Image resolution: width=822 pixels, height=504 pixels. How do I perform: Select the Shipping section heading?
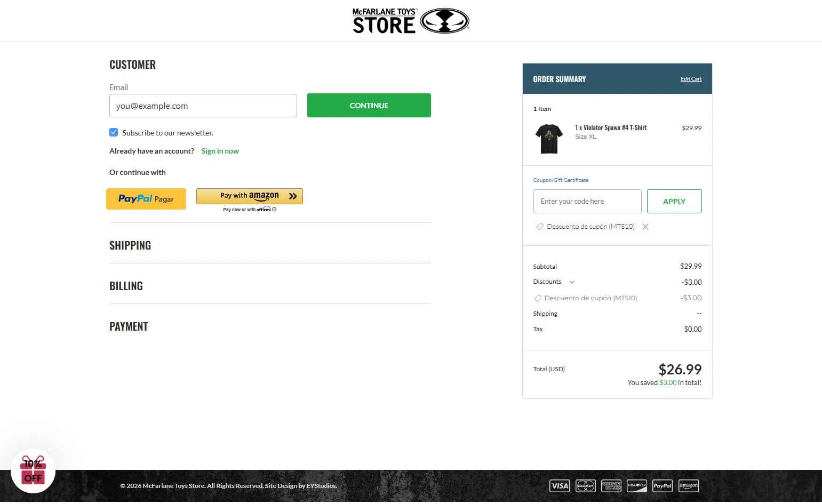pyautogui.click(x=130, y=245)
